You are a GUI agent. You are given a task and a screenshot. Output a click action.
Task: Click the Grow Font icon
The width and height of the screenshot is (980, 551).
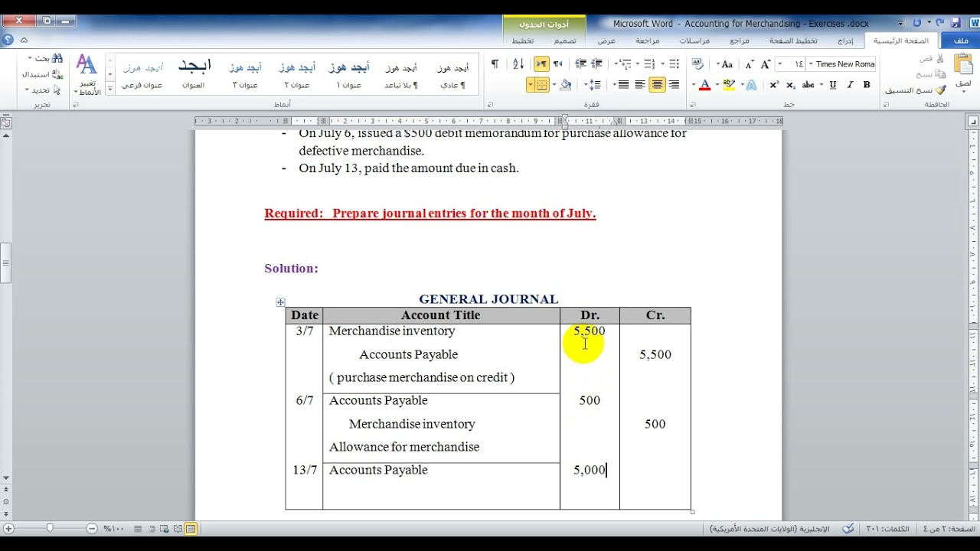pos(765,64)
